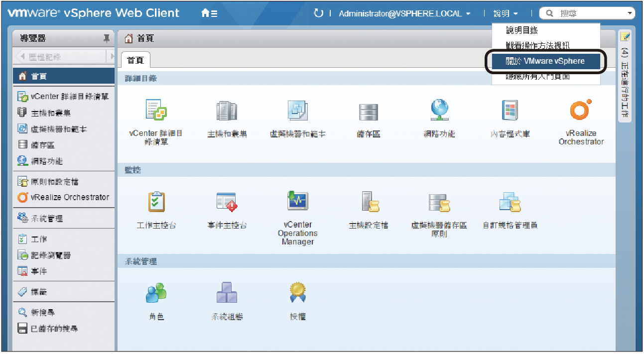
Task: Collapse the 說明 help dropdown
Action: coord(506,14)
